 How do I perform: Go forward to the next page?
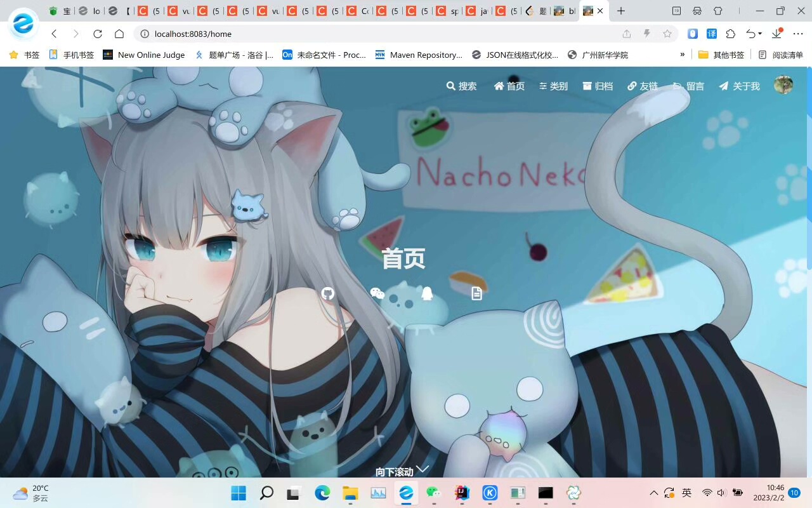[x=75, y=34]
